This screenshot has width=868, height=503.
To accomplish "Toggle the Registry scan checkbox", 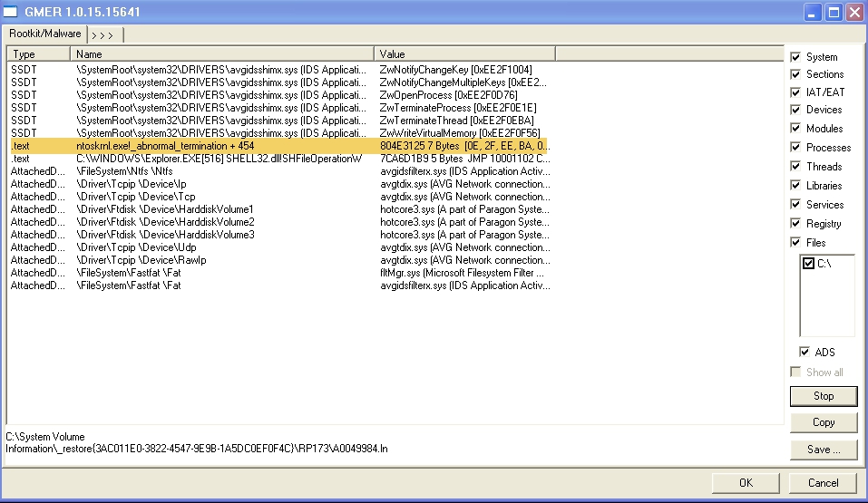I will click(x=795, y=224).
